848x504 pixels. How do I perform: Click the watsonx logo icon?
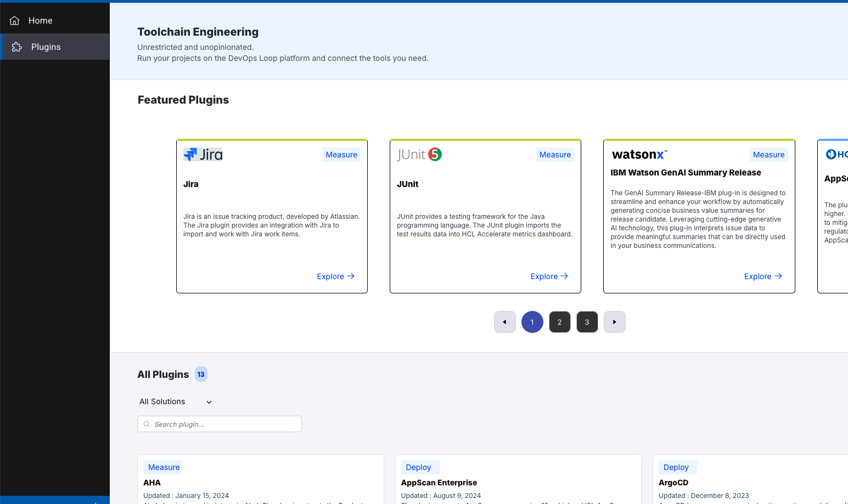click(x=638, y=154)
